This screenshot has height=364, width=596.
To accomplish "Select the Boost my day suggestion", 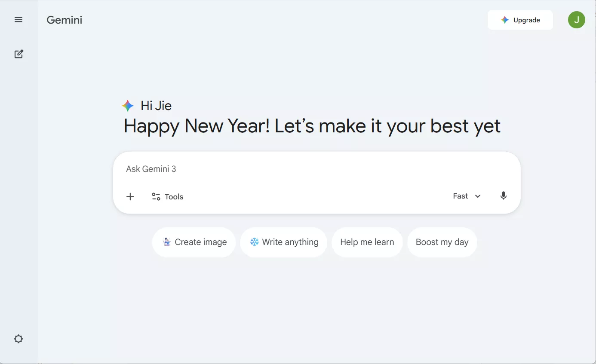I will [442, 242].
